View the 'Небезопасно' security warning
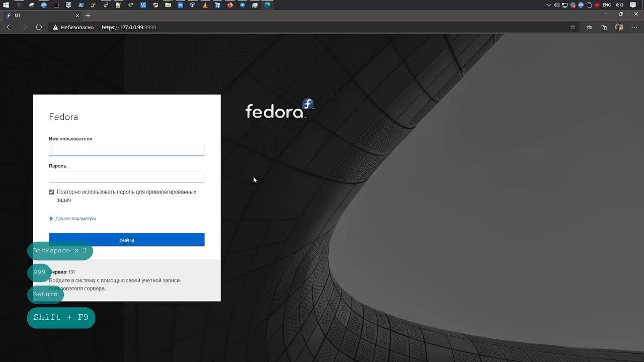644x362 pixels. pos(74,27)
